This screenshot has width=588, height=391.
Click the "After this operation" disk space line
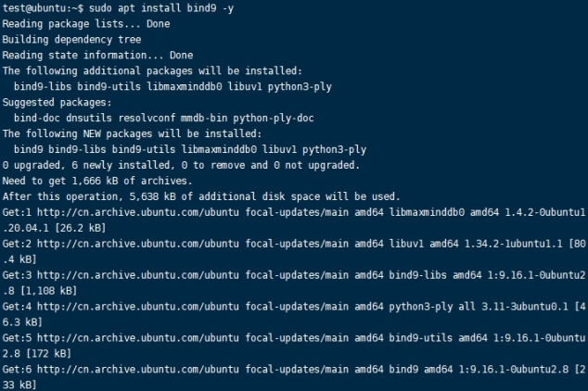coord(201,196)
